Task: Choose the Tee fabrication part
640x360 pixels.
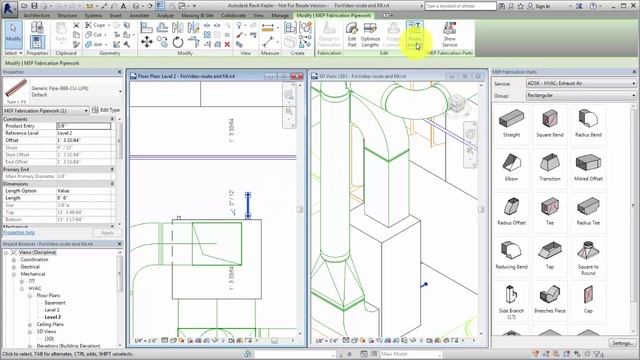Action: [550, 212]
